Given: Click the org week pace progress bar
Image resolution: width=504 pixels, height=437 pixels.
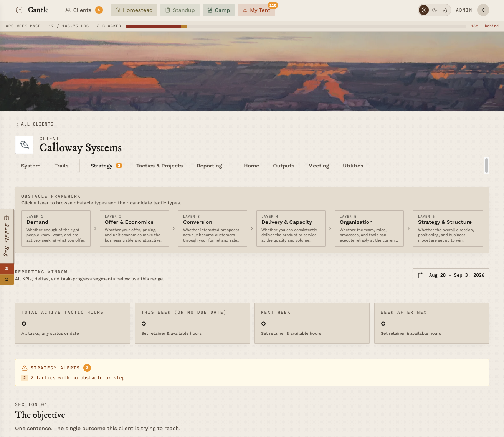Looking at the screenshot, I should coord(296,26).
